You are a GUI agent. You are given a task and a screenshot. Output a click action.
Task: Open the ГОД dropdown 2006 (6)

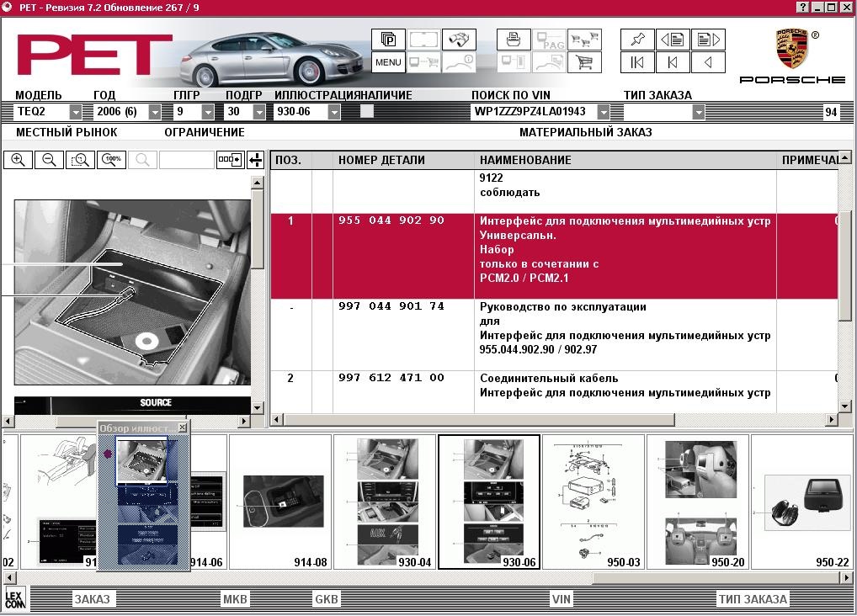pyautogui.click(x=155, y=112)
